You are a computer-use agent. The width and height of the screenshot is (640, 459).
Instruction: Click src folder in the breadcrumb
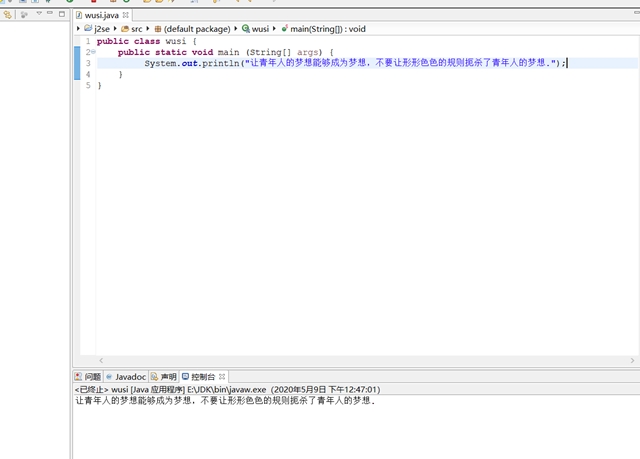(x=136, y=29)
